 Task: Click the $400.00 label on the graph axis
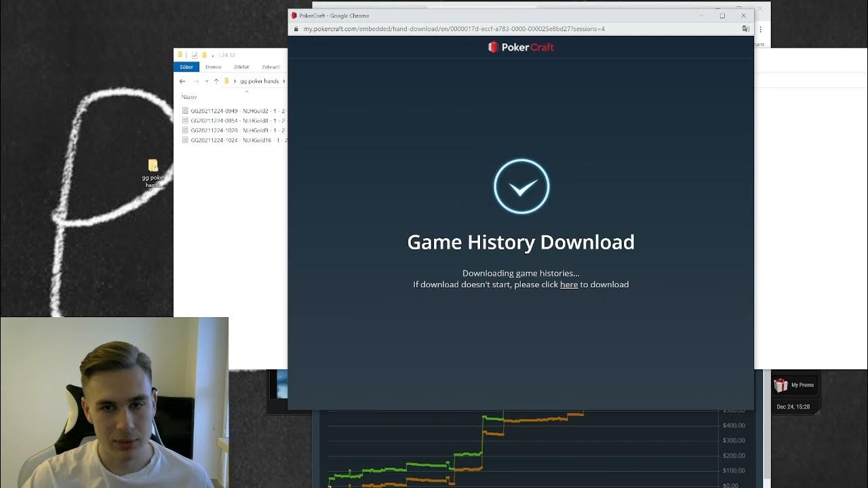coord(734,426)
